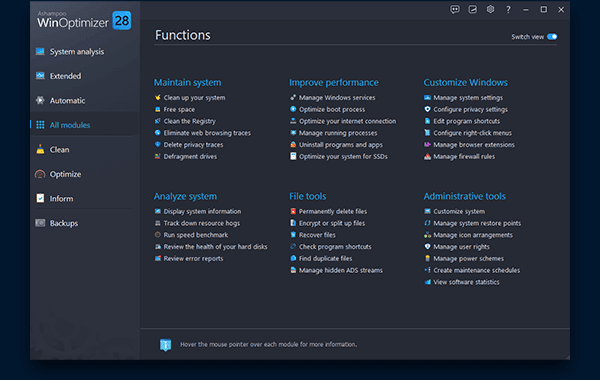The height and width of the screenshot is (380, 600).
Task: Click the info icon in bottom bar
Action: [165, 345]
